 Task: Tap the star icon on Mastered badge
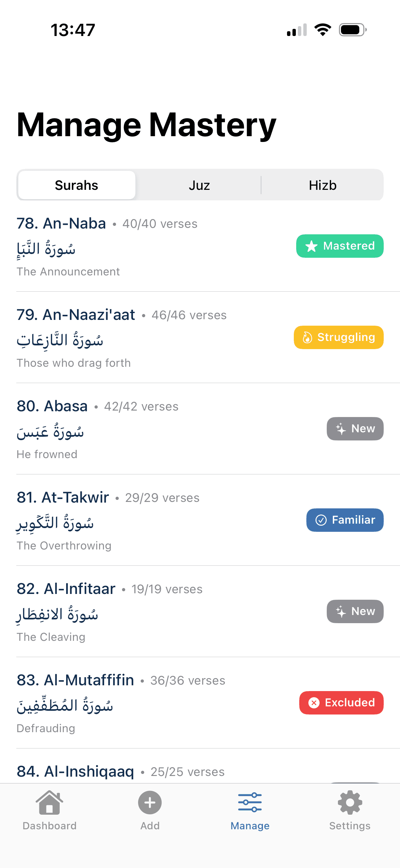(x=311, y=246)
